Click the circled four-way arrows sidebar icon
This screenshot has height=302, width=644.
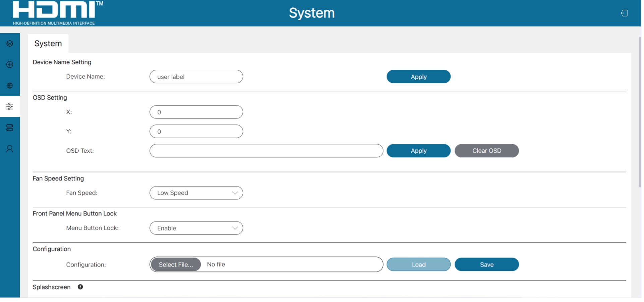coord(10,64)
